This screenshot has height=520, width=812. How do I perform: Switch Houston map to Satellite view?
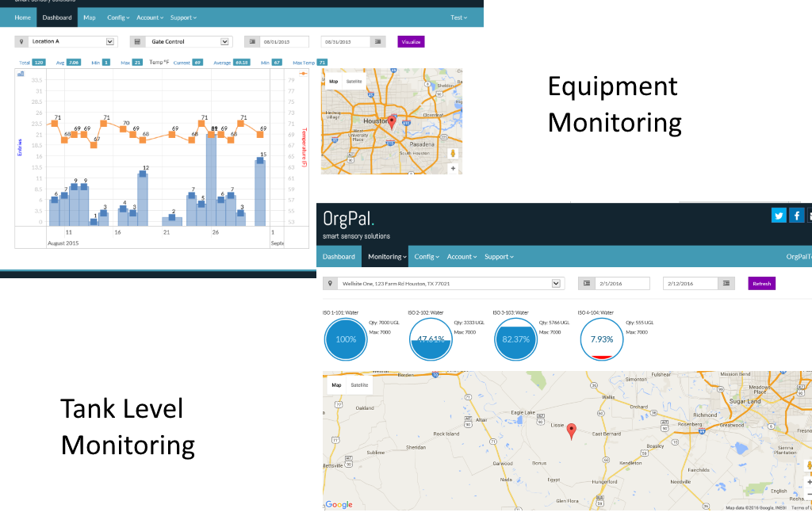click(354, 82)
